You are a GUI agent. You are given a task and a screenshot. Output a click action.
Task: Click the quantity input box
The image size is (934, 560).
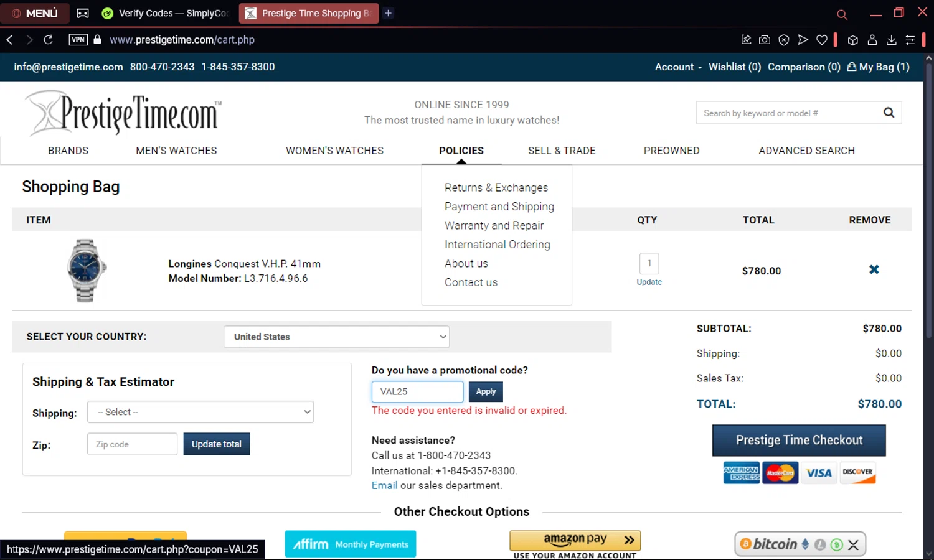coord(649,263)
